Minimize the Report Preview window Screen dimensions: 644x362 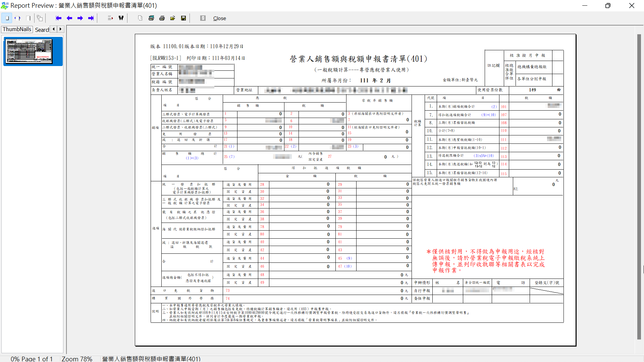click(x=585, y=5)
